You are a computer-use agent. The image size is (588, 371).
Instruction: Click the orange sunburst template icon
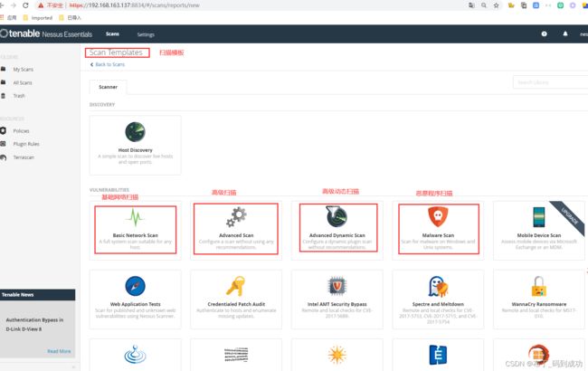337,355
